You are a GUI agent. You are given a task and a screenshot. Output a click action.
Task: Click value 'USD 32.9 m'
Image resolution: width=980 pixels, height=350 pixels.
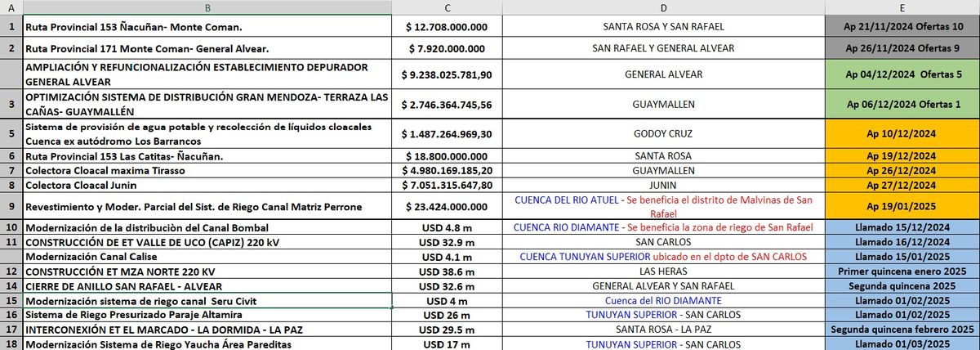447,242
